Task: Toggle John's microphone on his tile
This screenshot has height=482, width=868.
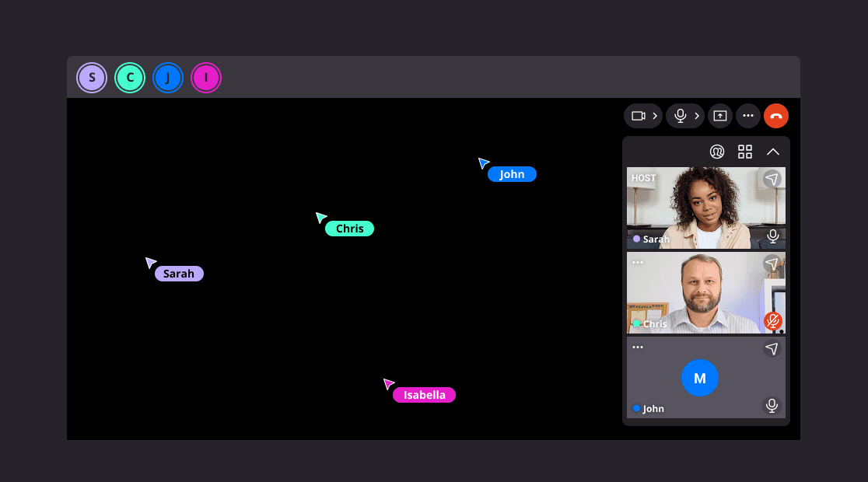Action: pos(772,405)
